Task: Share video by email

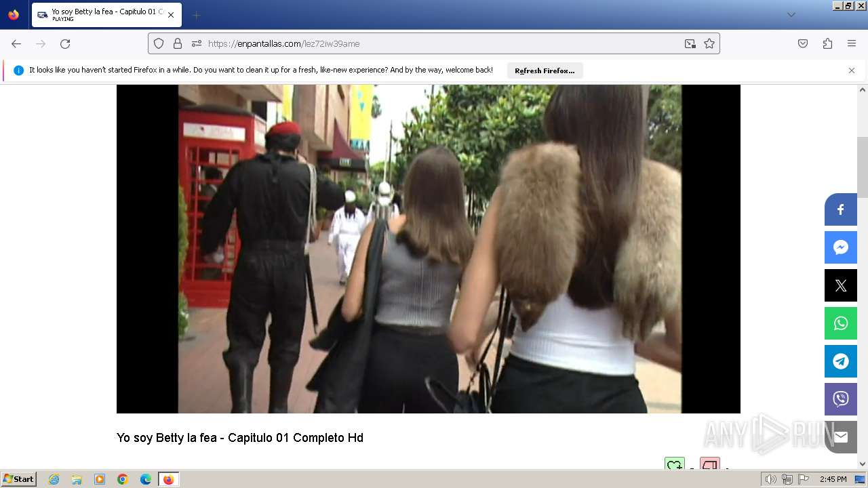Action: pyautogui.click(x=841, y=437)
